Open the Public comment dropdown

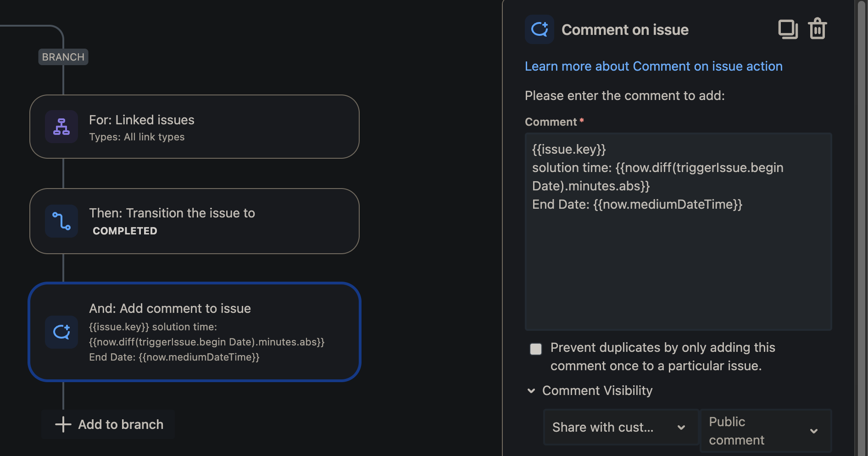click(766, 431)
